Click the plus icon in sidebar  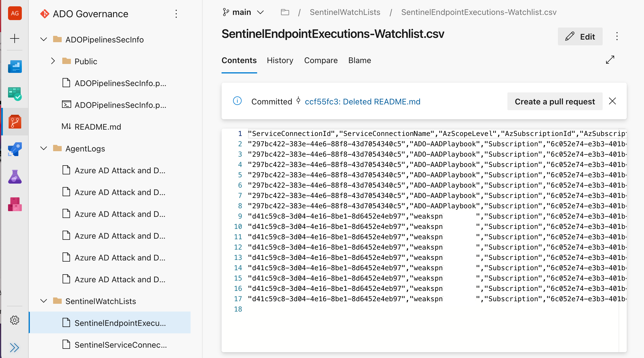point(15,38)
